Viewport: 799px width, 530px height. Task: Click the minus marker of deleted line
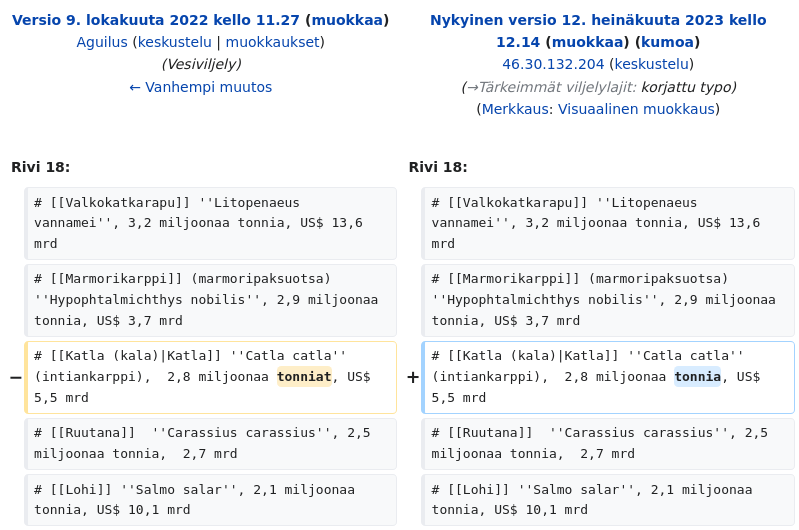(x=16, y=377)
